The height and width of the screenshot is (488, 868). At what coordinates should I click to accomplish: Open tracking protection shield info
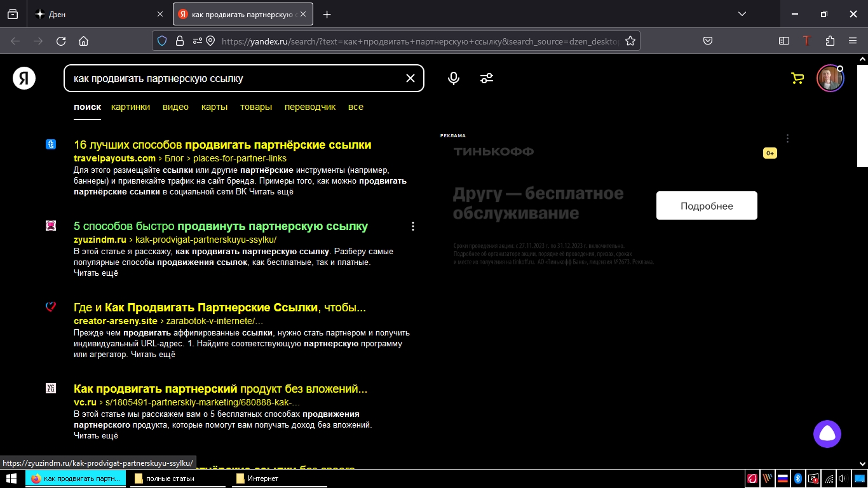pyautogui.click(x=162, y=41)
